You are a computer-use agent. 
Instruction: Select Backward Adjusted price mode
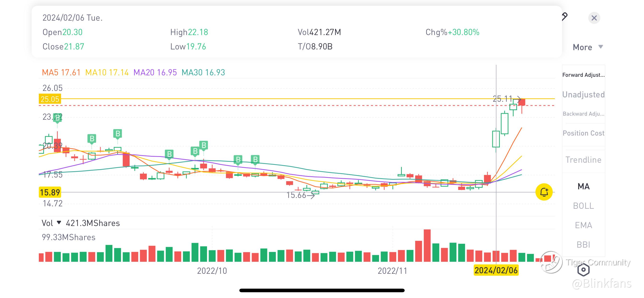(x=583, y=114)
